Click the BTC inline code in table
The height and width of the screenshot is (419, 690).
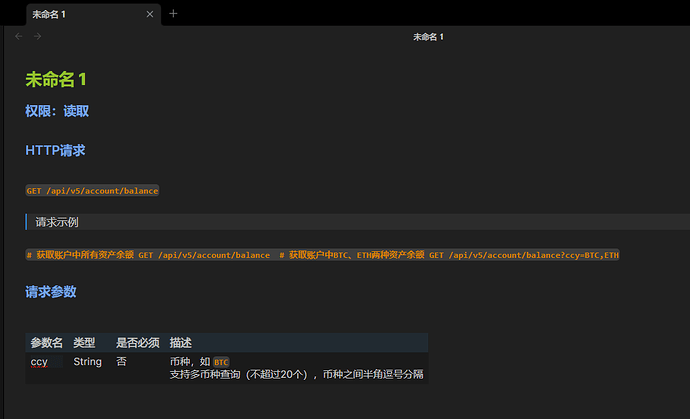[221, 362]
